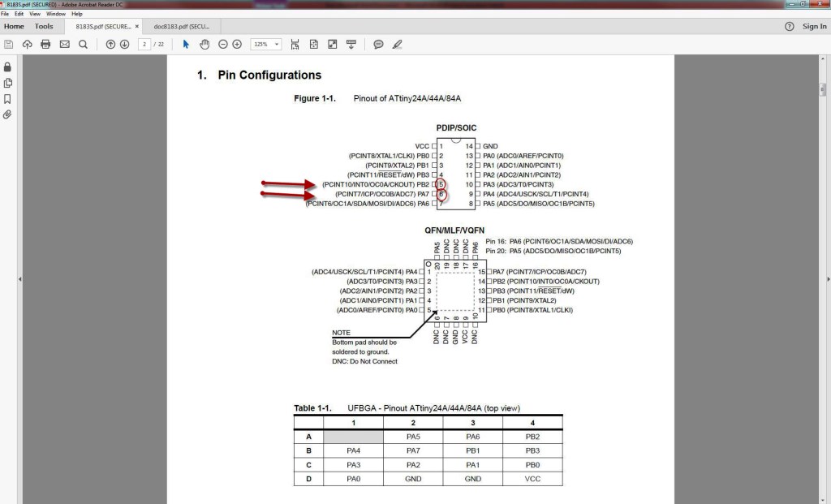
Task: Go to previous page arrow
Action: [110, 45]
